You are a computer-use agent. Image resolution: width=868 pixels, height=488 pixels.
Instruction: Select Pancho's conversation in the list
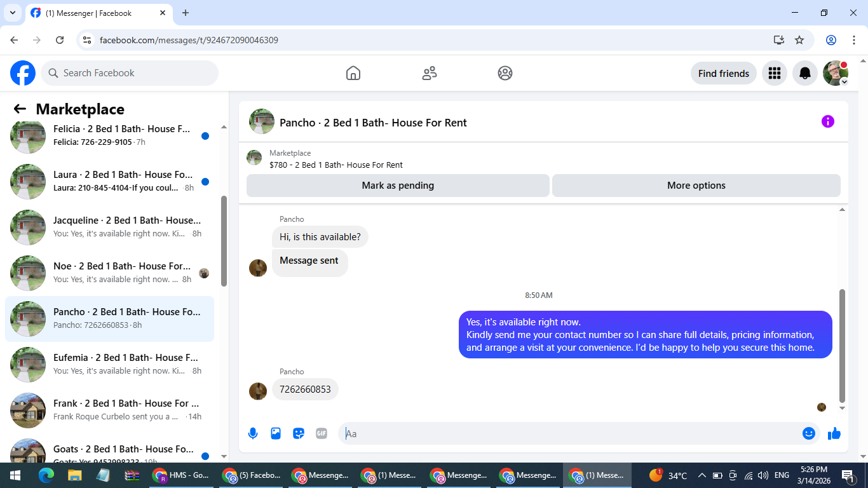point(109,318)
